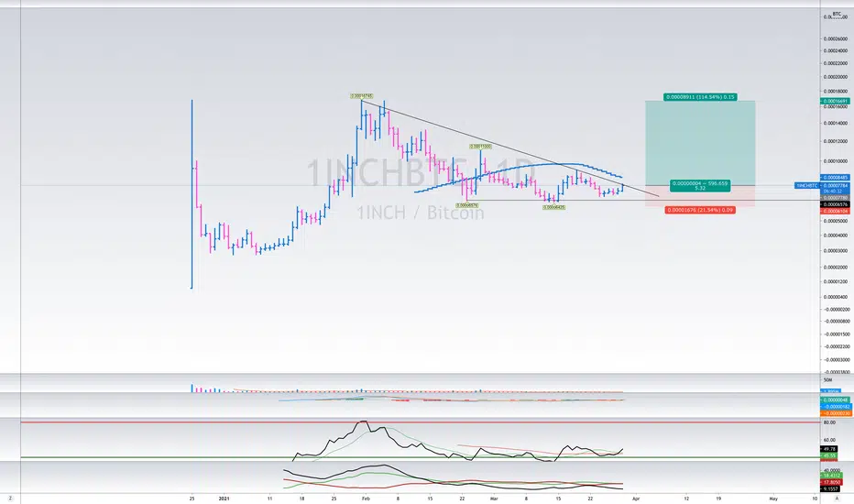Click the green 0.00016691 target price tag
This screenshot has width=854, height=504.
836,102
